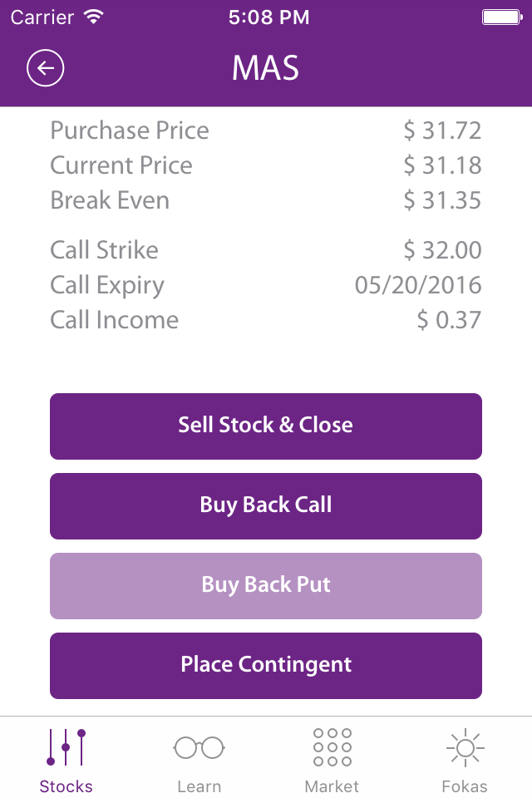
Task: Tap the Call Expiry date 05/20/2016
Action: tap(418, 285)
